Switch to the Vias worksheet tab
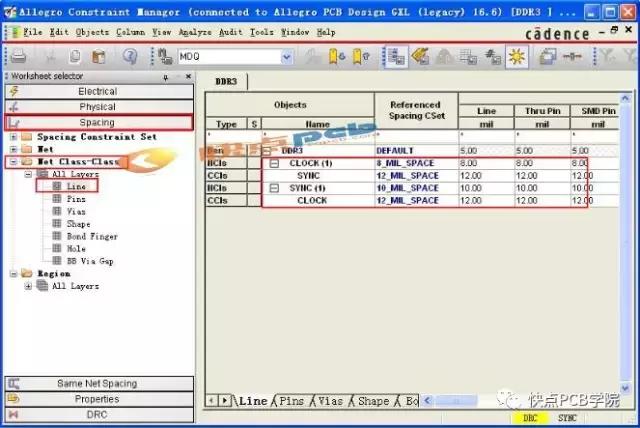640x428 pixels. point(330,401)
